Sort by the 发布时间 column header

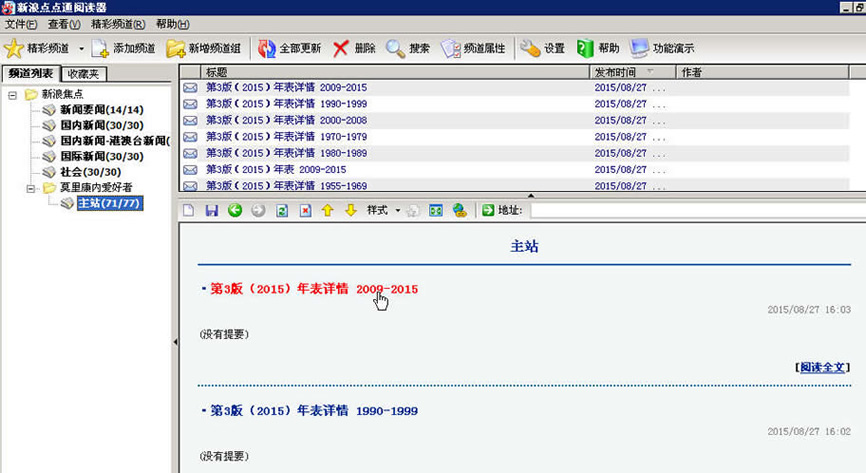click(x=633, y=72)
